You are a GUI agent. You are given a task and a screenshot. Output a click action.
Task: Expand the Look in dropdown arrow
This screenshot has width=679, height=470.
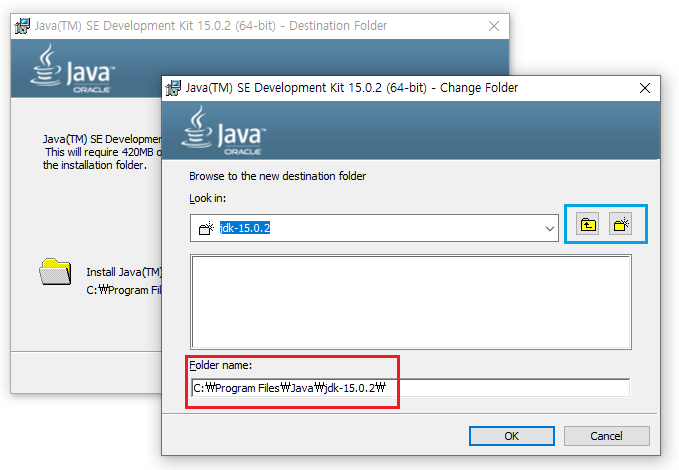click(x=550, y=228)
